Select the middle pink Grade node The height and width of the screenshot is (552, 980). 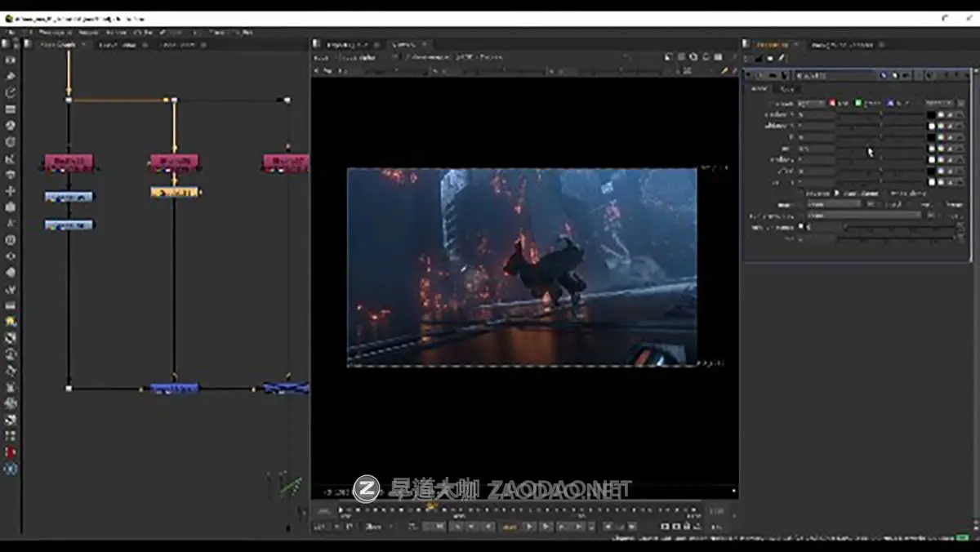174,162
